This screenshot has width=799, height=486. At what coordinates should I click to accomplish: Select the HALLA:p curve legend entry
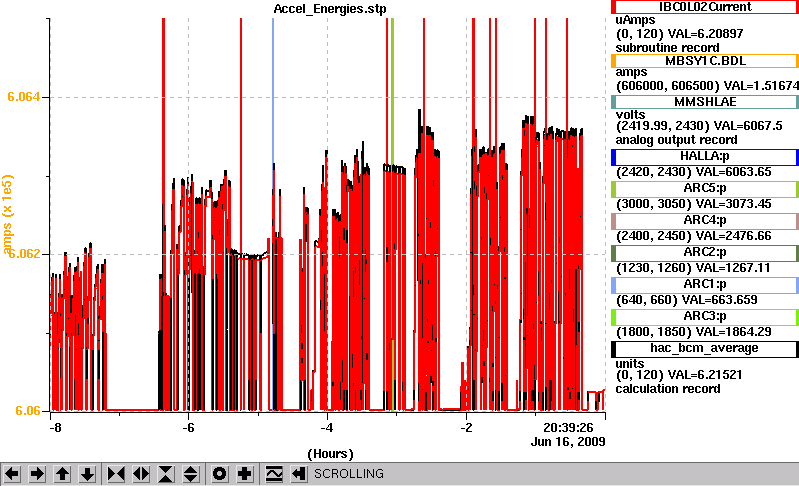(705, 157)
